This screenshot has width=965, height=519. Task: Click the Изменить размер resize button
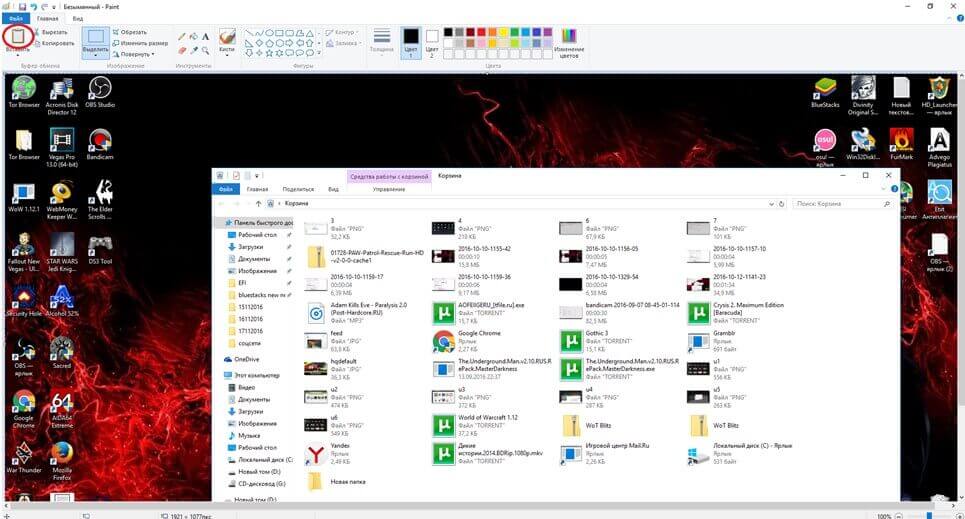tap(141, 43)
